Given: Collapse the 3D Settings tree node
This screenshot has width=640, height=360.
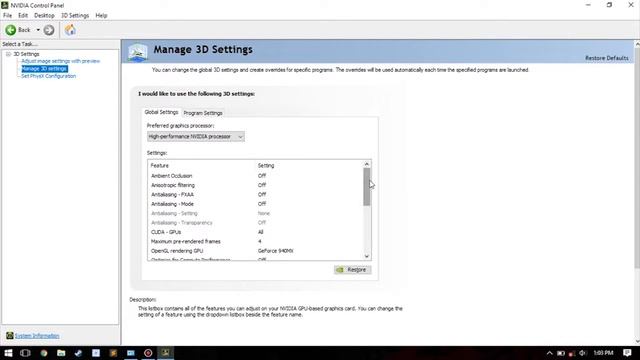Looking at the screenshot, I should click(8, 54).
